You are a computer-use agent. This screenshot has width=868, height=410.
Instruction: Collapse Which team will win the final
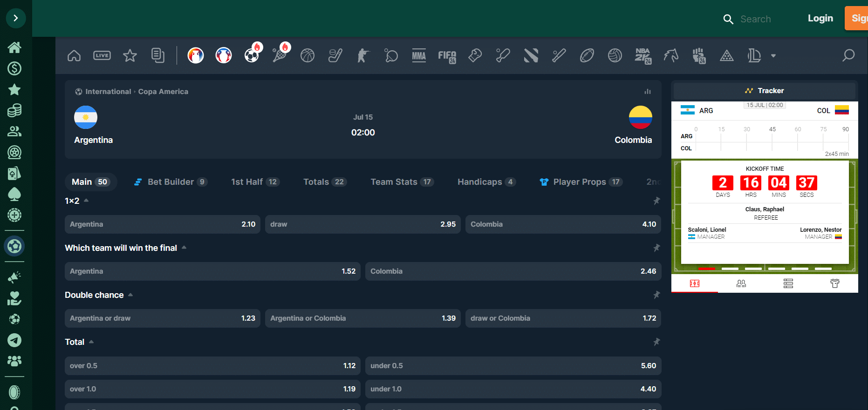[x=184, y=248]
